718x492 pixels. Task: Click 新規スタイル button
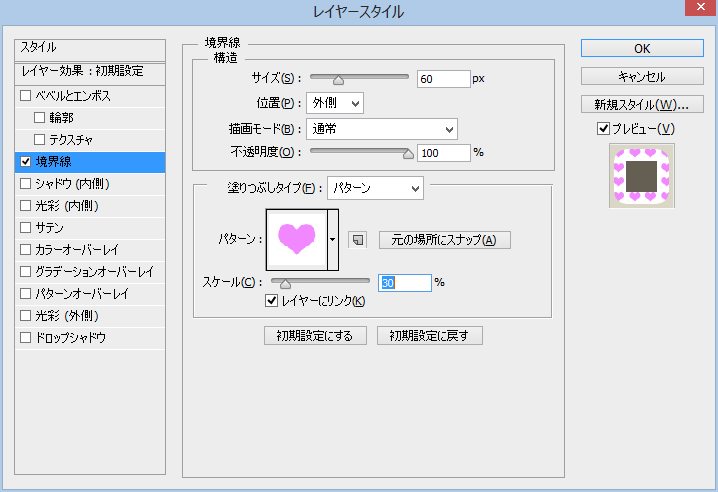click(x=642, y=104)
